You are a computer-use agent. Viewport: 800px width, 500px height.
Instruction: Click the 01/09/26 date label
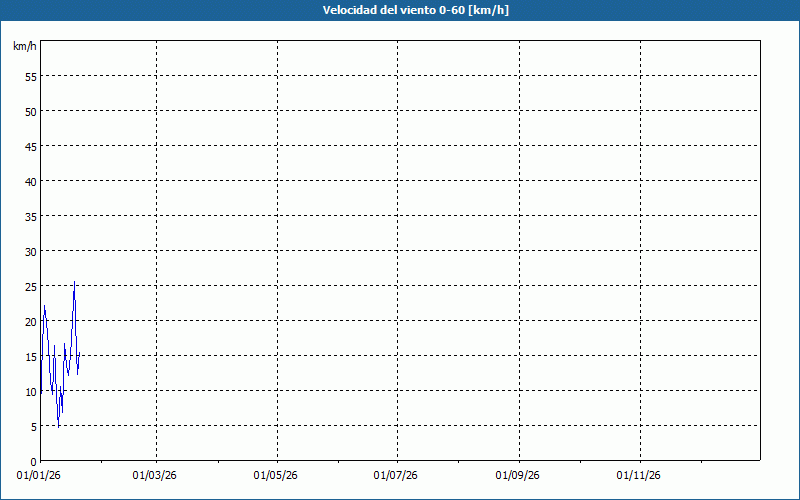coord(519,475)
